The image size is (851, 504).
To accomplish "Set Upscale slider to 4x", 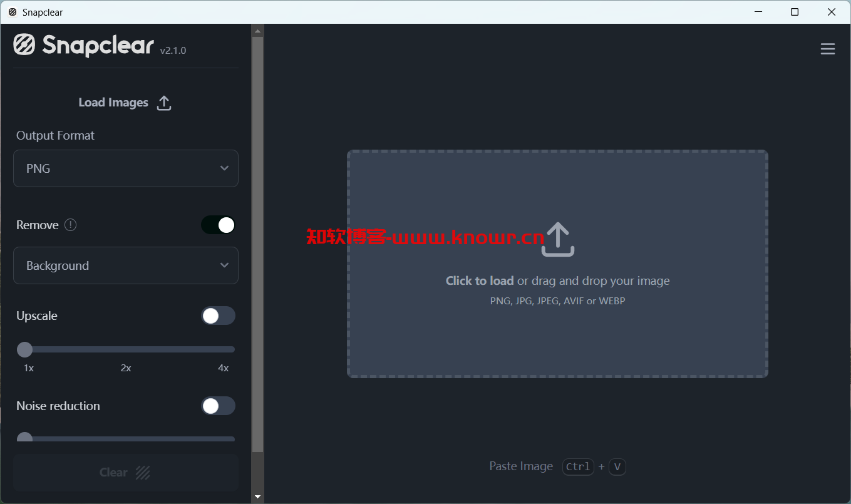I will point(227,349).
